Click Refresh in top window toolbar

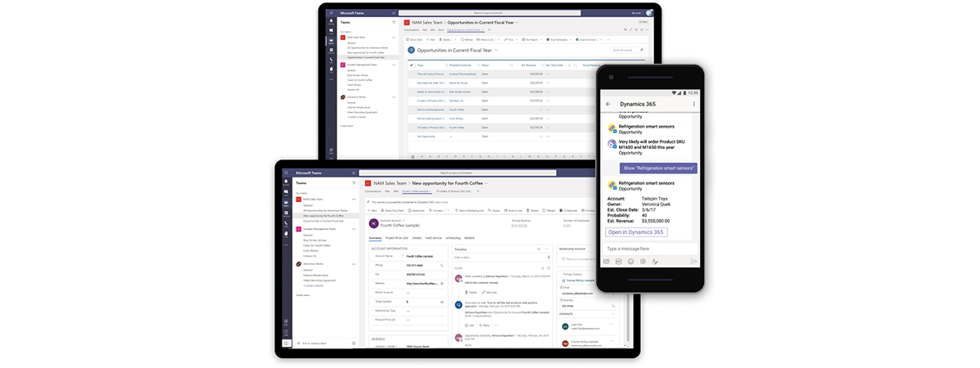click(x=467, y=39)
